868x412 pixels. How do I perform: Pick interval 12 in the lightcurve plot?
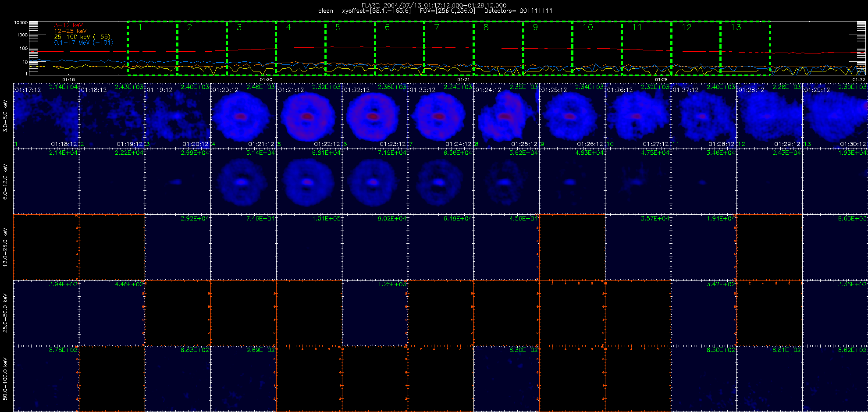tap(696, 48)
